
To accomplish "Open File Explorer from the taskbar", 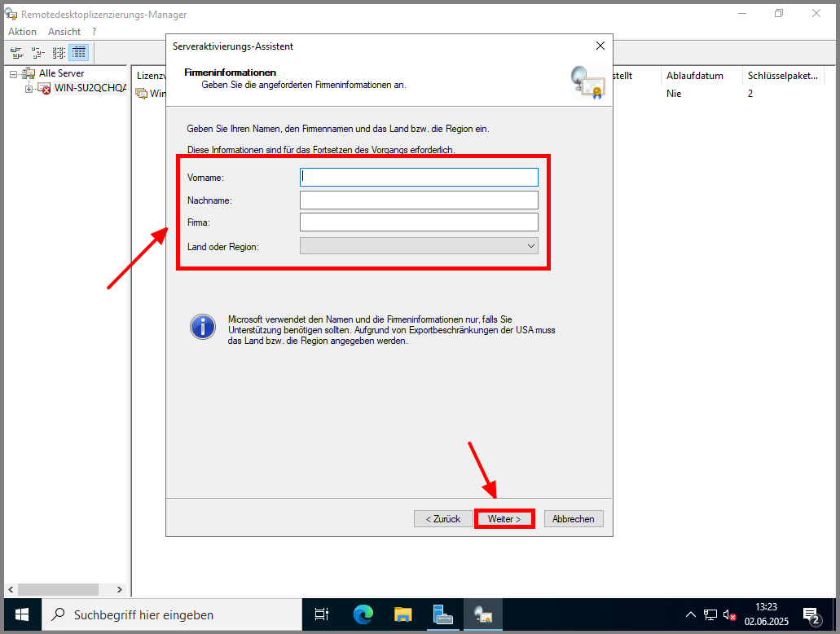I will pos(403,614).
